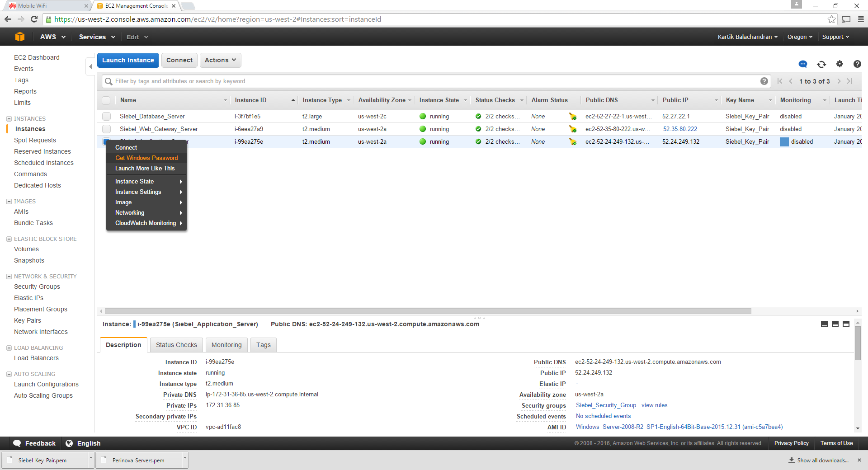Open the Actions dropdown button
Screen dimensions: 868x470
[x=221, y=60]
